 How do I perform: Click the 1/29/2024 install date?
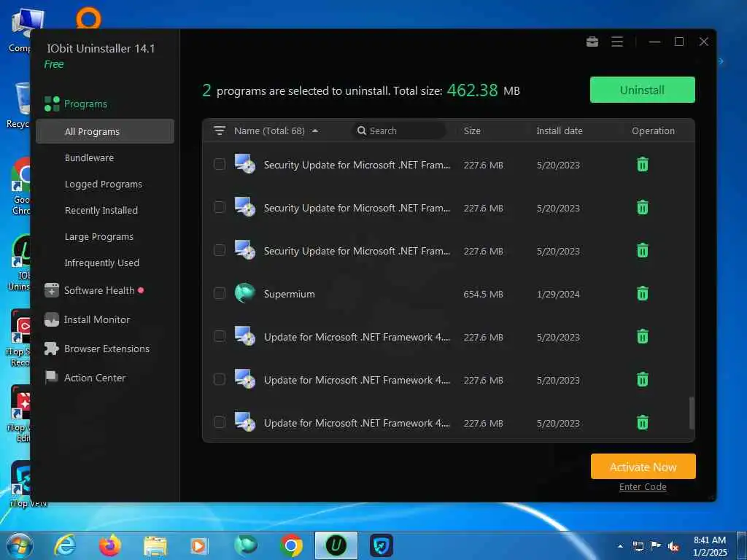pyautogui.click(x=558, y=294)
